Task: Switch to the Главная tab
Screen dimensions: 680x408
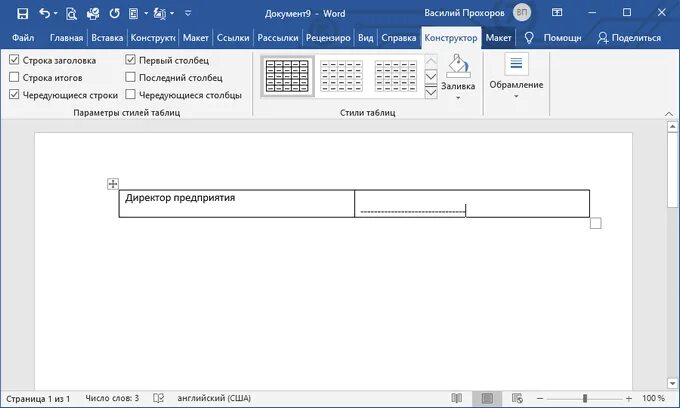Action: 66,38
